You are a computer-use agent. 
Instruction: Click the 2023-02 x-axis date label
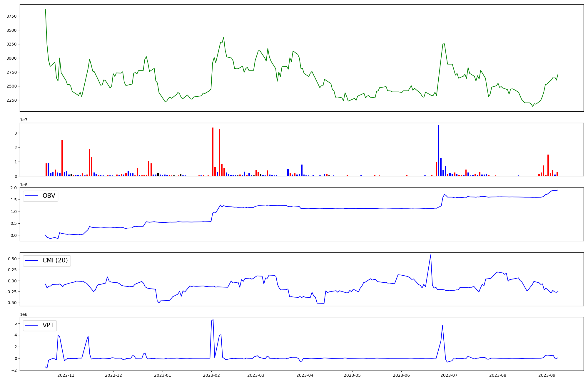pyautogui.click(x=211, y=375)
